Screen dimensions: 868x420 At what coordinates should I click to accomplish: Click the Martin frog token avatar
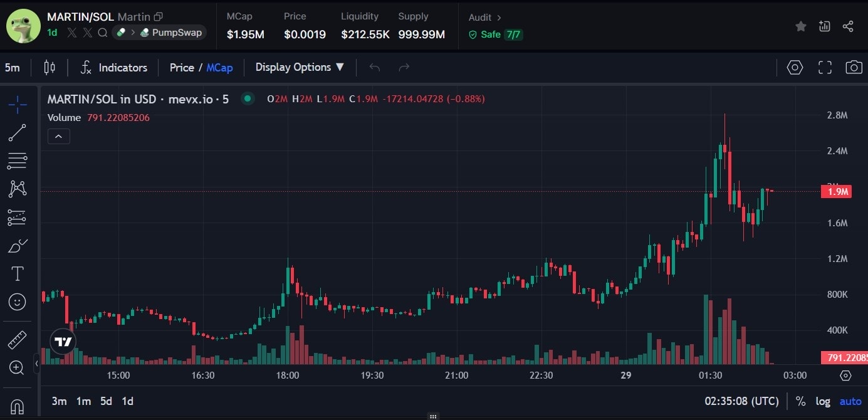tap(23, 26)
